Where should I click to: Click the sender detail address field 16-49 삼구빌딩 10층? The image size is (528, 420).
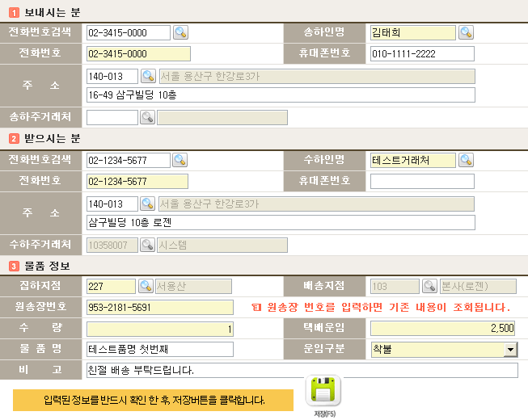(281, 94)
